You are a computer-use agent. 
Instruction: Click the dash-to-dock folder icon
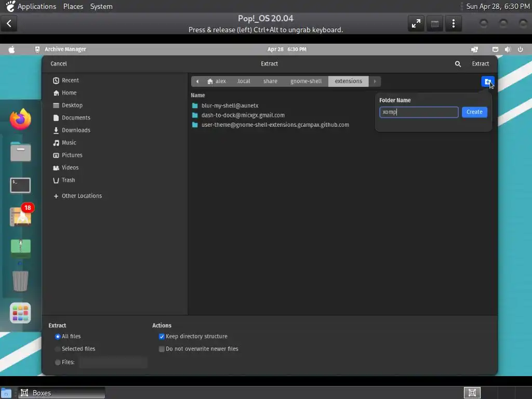click(195, 115)
